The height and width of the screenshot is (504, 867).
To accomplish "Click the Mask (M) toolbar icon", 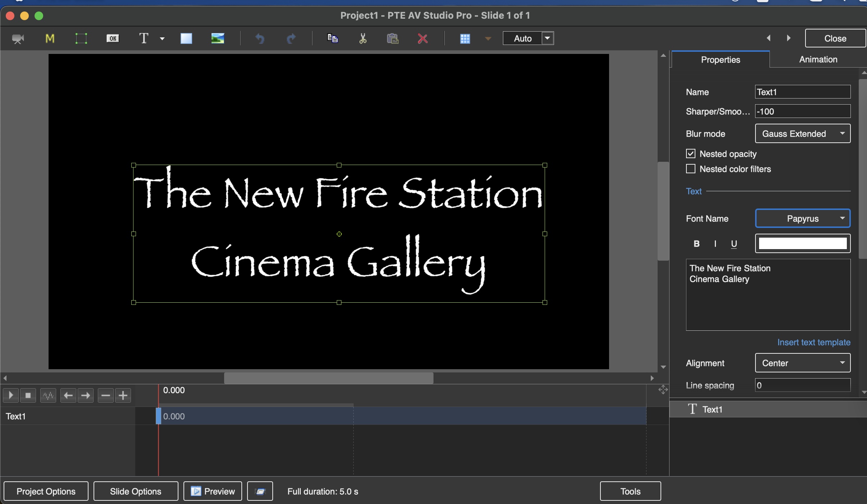I will coord(50,38).
